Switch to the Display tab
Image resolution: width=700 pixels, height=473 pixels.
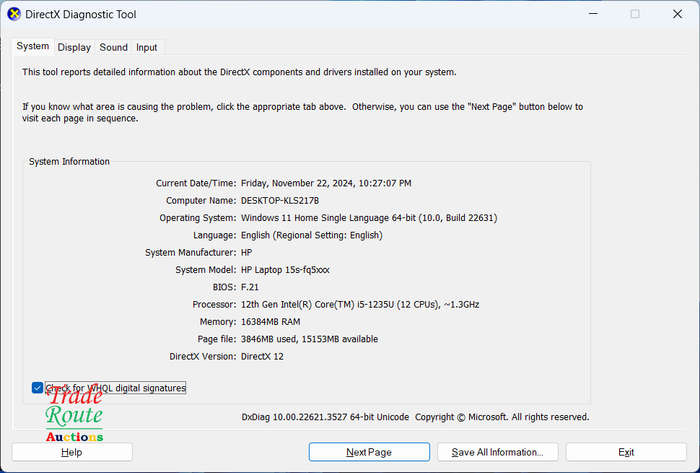pos(74,47)
